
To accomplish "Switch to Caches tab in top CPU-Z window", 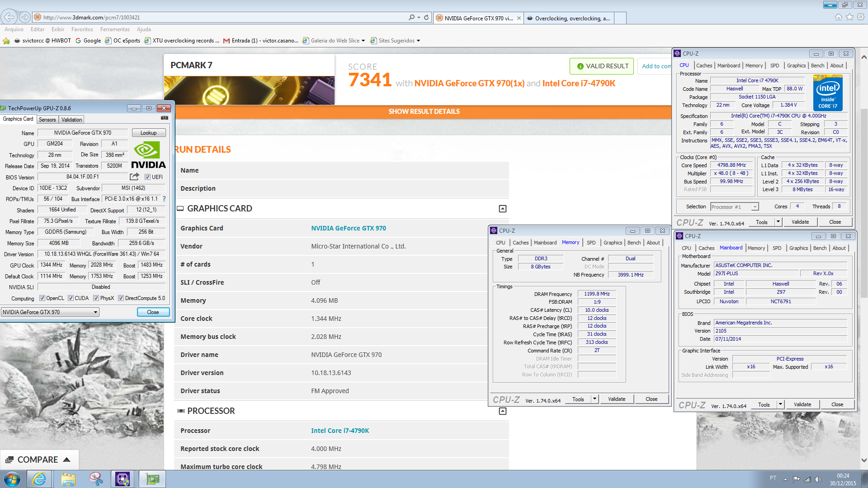I will [704, 66].
